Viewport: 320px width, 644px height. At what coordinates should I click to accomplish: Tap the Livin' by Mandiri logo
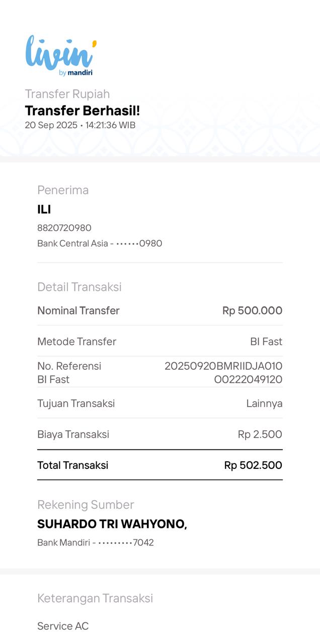point(60,56)
